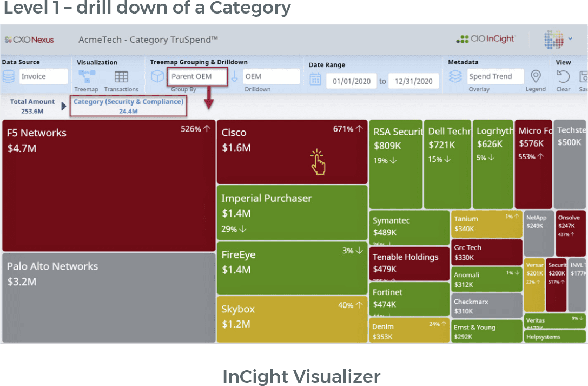588x386 pixels.
Task: Toggle the Legend display
Action: [536, 77]
